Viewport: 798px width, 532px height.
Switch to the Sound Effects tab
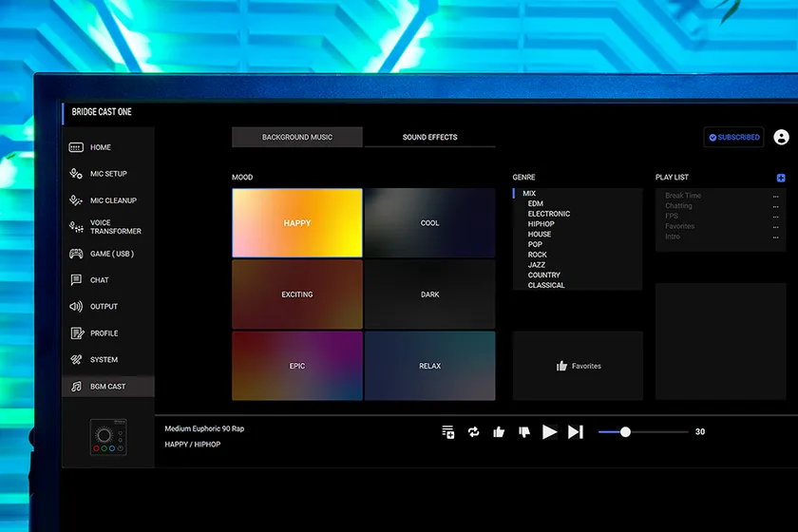(429, 138)
